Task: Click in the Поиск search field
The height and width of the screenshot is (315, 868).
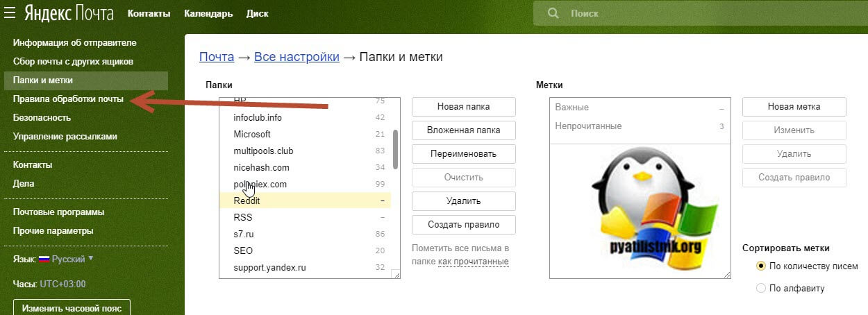Action: pos(701,13)
